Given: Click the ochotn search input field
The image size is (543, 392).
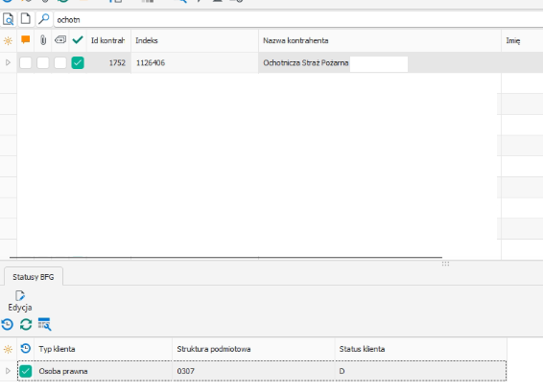Looking at the screenshot, I should pos(297,20).
